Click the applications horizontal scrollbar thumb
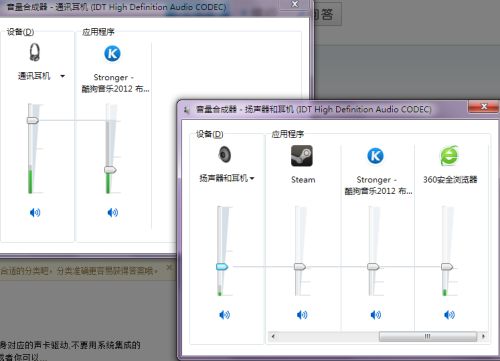Image resolution: width=500 pixels, height=361 pixels. pos(428,336)
